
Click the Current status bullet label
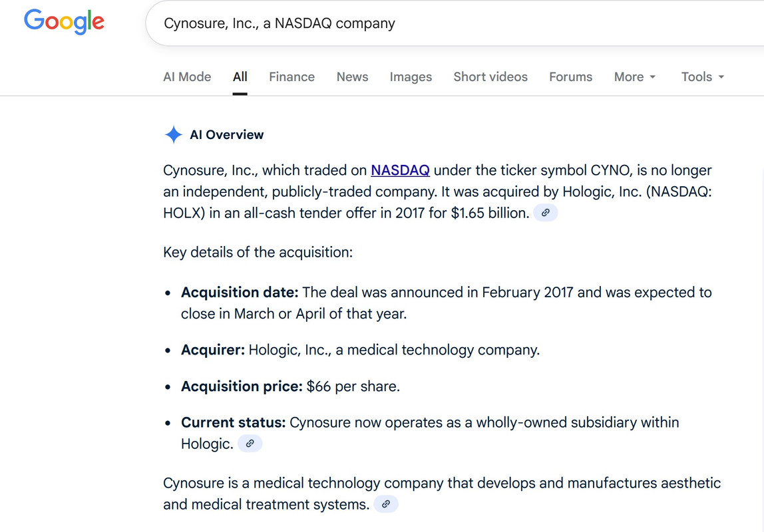click(233, 422)
